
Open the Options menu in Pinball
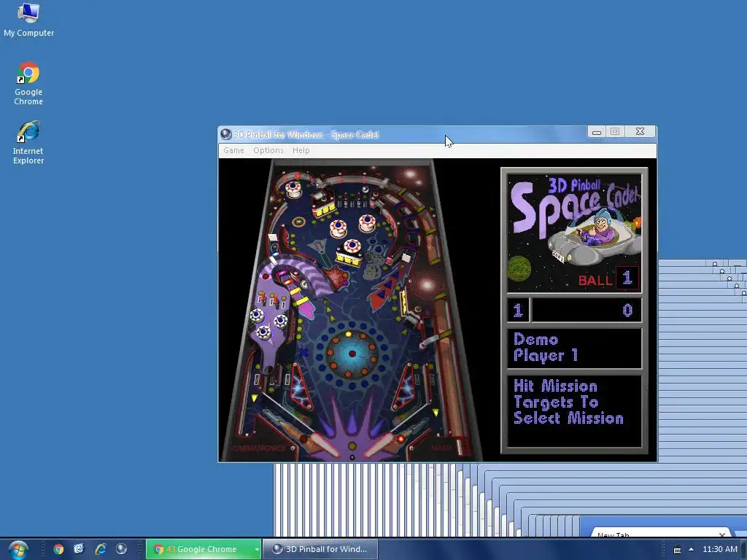pos(268,150)
